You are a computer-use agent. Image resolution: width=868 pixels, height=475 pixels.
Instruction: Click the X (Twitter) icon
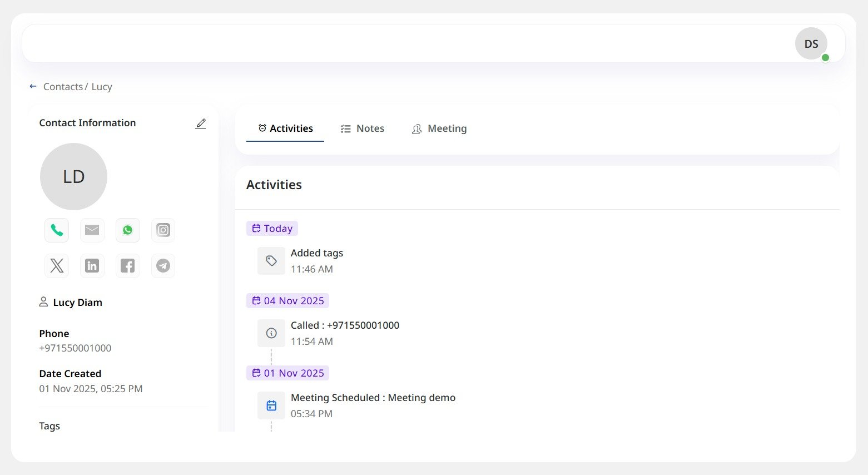coord(57,266)
